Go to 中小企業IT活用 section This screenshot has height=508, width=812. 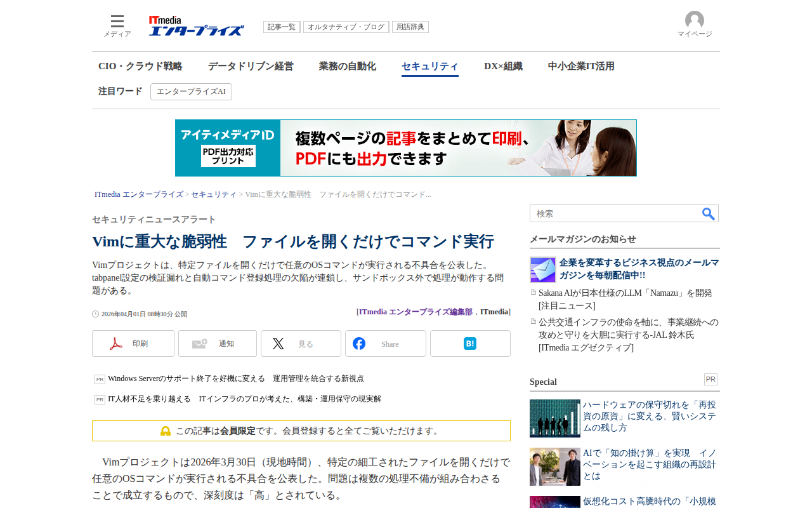(x=581, y=66)
